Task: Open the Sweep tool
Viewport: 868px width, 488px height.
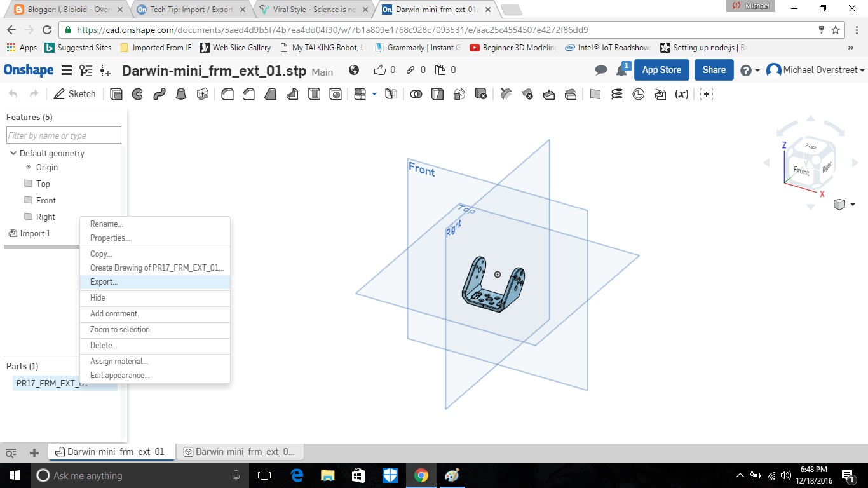Action: coord(159,93)
